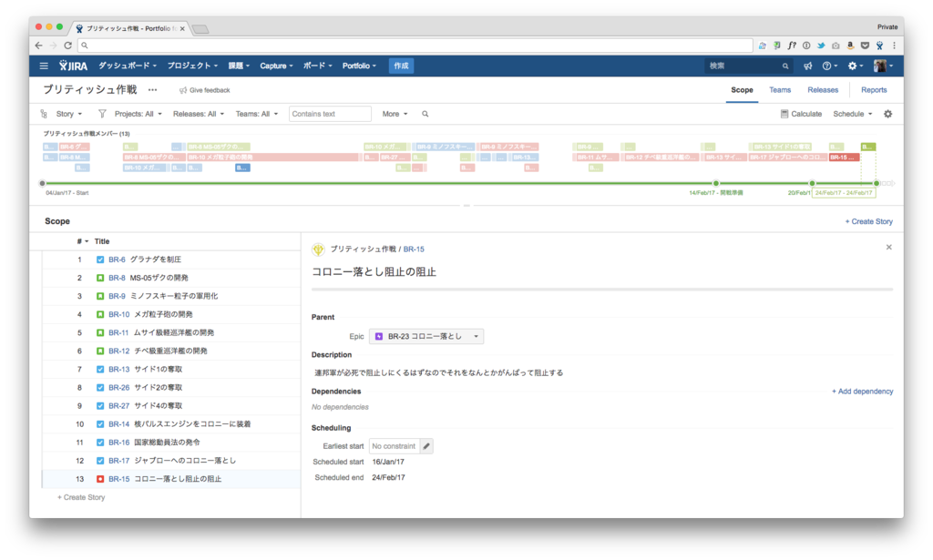Open the plan configuration gear icon

(887, 114)
